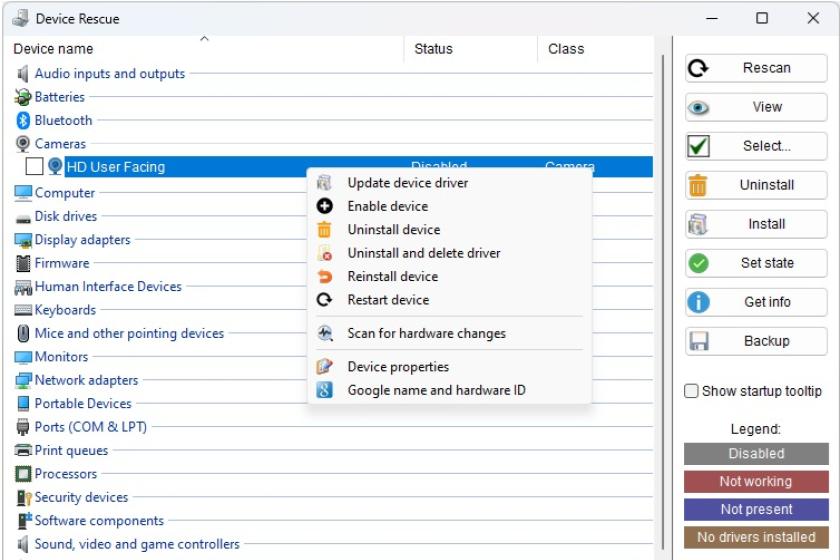Click the Select... button
This screenshot has height=560, width=840.
coord(756,146)
